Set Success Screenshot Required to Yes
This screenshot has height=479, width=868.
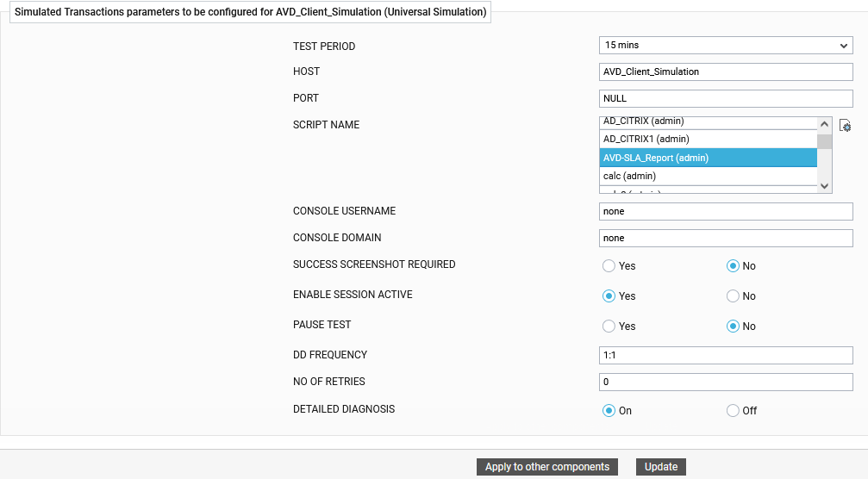(609, 266)
